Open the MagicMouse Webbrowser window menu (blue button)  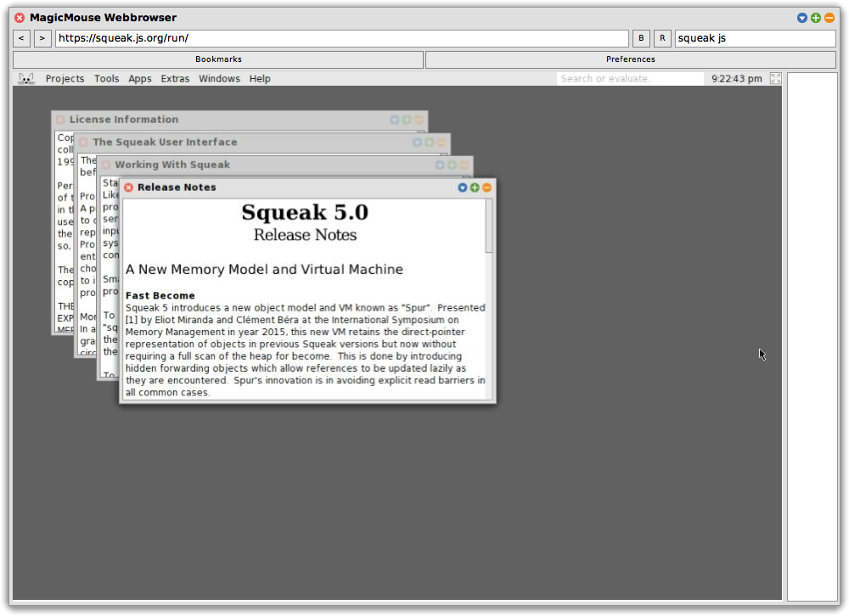pyautogui.click(x=802, y=18)
